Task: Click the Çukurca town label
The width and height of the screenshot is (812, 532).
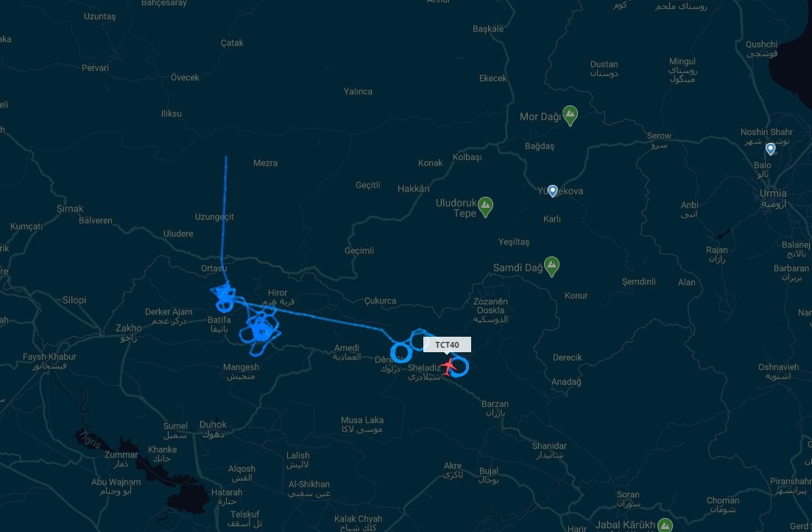Action: [380, 301]
